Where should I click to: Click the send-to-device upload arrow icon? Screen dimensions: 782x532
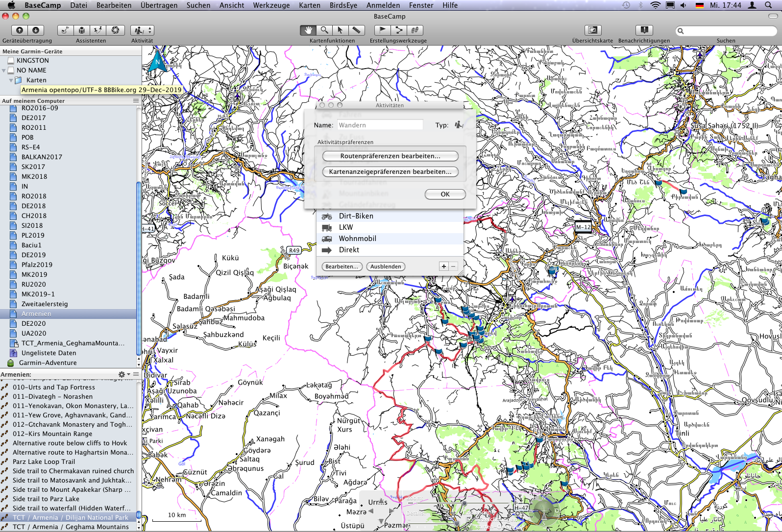pyautogui.click(x=20, y=30)
